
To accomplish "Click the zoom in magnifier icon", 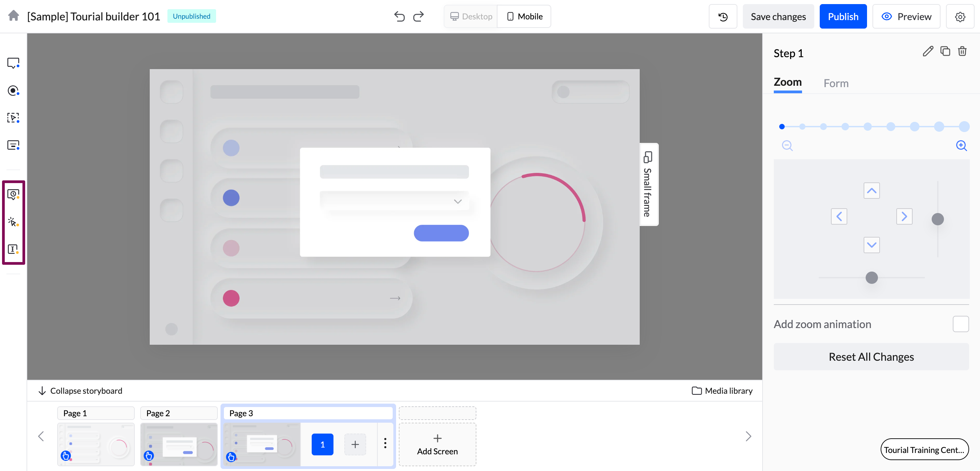I will pyautogui.click(x=961, y=146).
